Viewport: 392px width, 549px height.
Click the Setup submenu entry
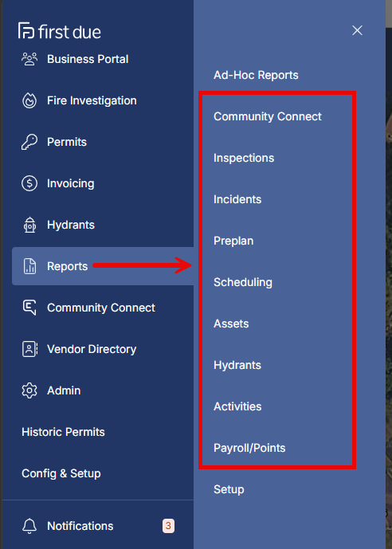coord(229,489)
